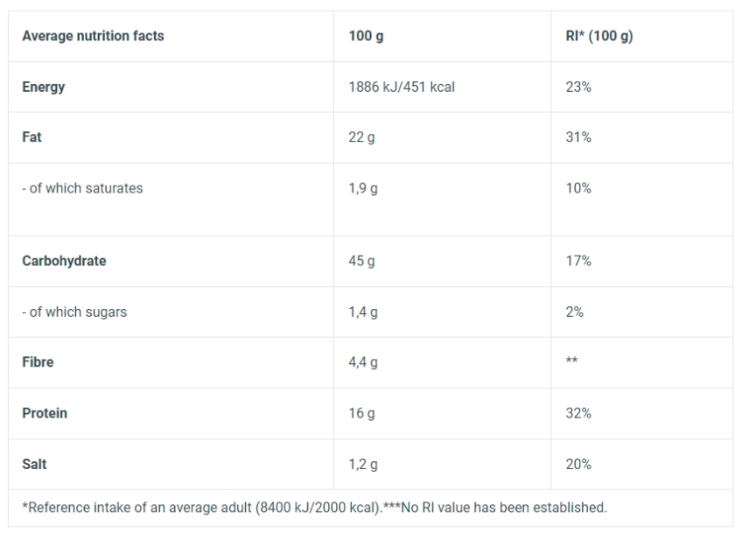756x540 pixels.
Task: Select the '100 g' column header
Action: click(366, 36)
